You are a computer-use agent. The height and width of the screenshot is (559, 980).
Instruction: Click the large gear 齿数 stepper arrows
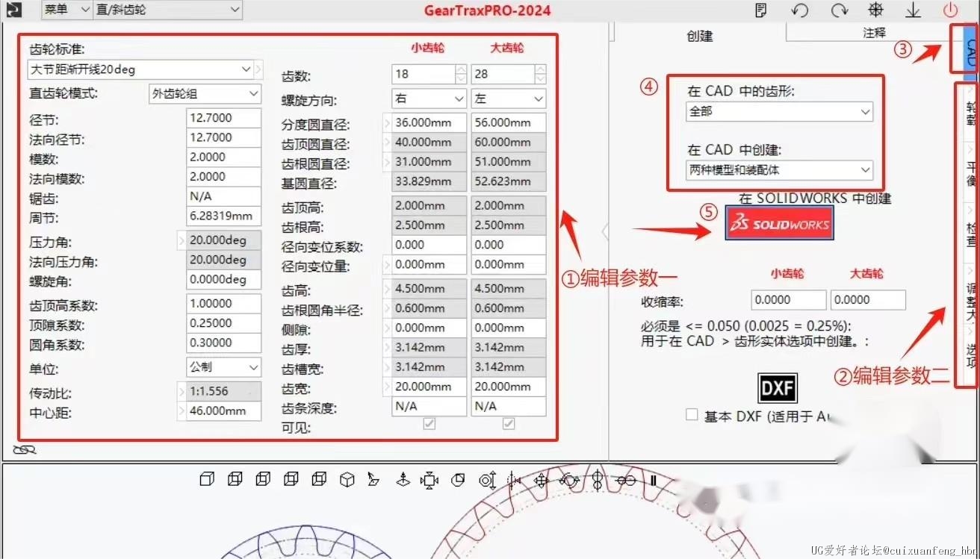(540, 74)
